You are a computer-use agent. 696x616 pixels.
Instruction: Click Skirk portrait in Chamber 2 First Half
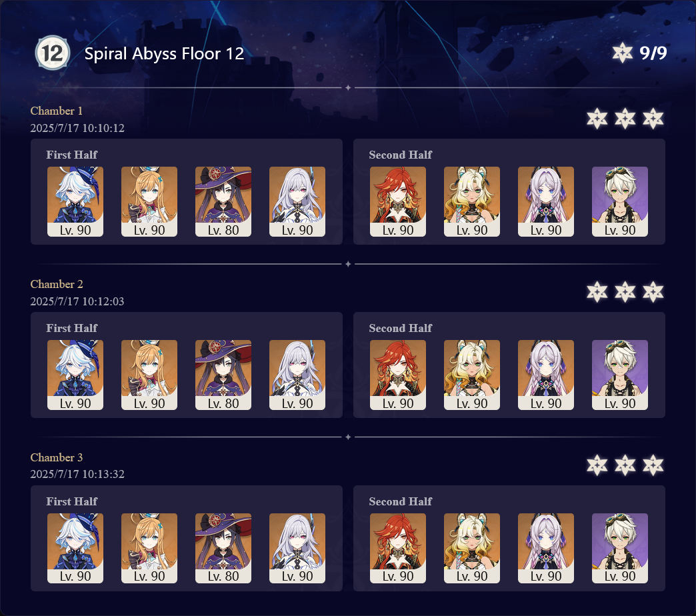[x=297, y=375]
